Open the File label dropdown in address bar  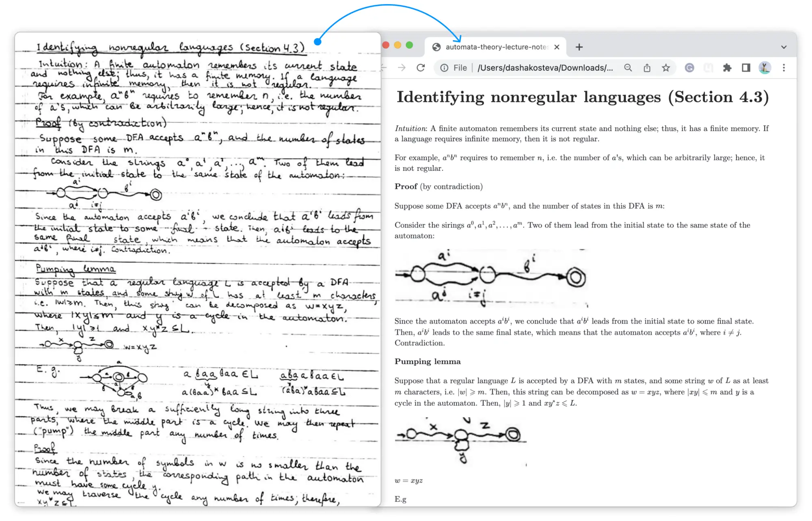pos(461,68)
